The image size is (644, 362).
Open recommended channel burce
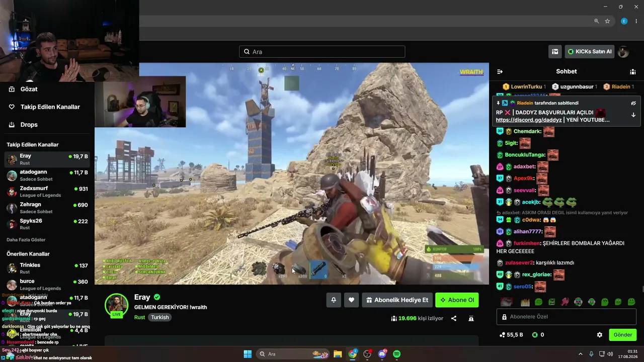47,284
